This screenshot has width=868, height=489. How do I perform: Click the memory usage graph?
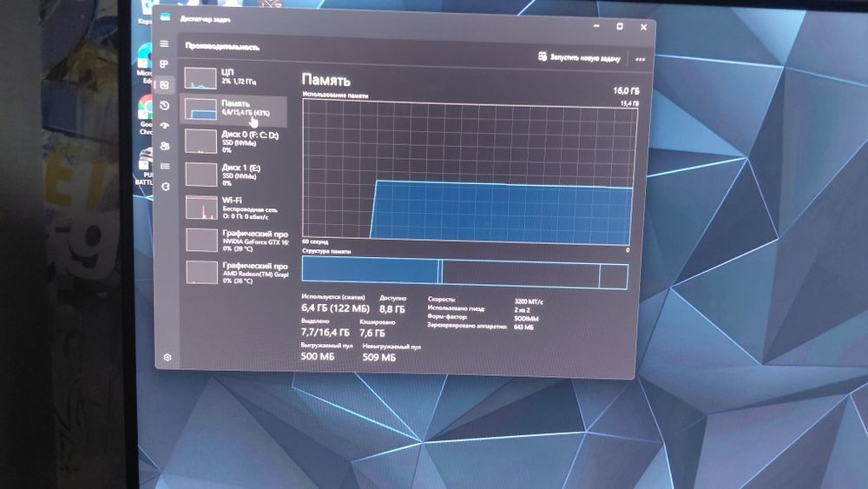tap(469, 173)
